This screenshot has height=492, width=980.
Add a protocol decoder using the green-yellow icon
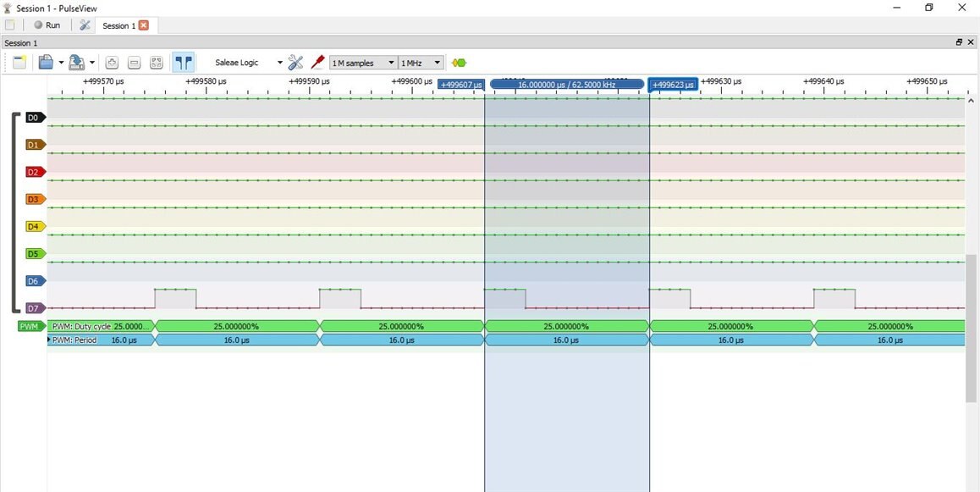[460, 63]
